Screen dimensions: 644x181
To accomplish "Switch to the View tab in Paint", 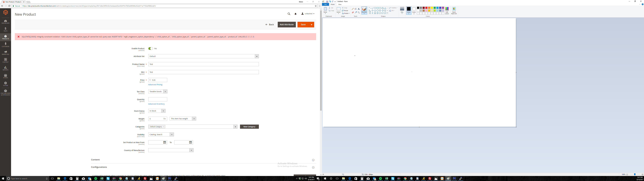I will [340, 4].
